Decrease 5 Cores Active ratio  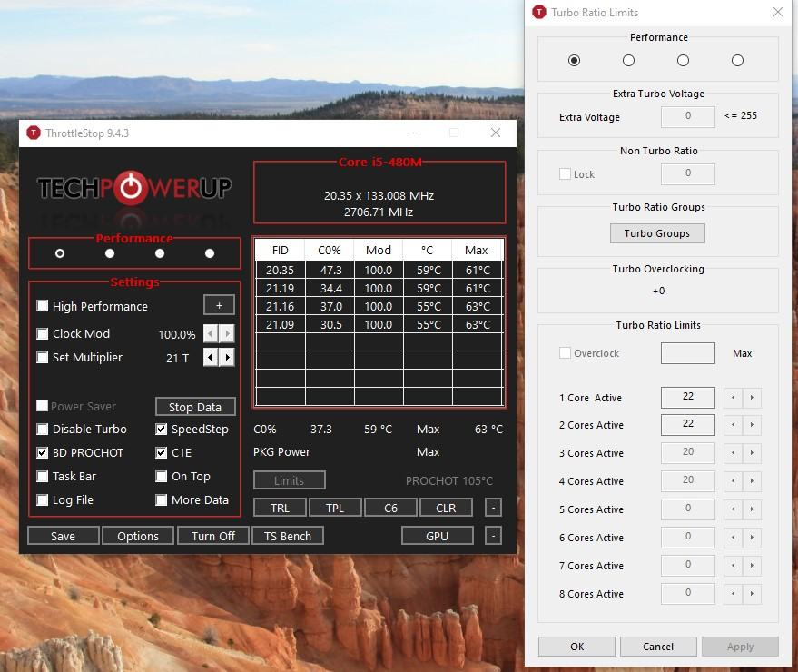click(733, 509)
